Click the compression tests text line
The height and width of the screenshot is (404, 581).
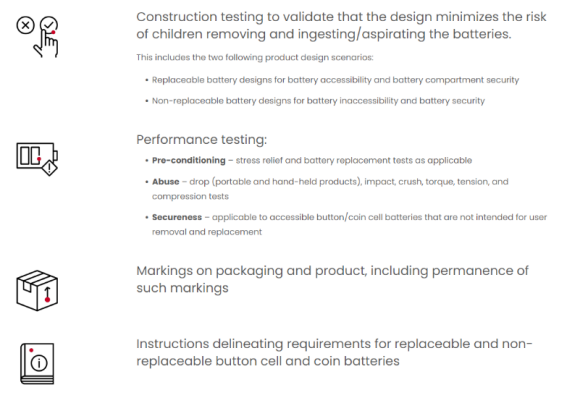point(190,196)
